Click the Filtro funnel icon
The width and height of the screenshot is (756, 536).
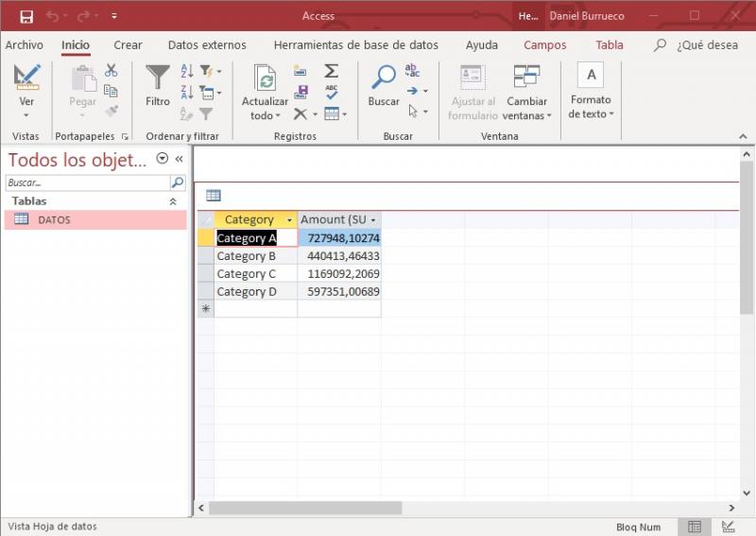click(x=158, y=78)
